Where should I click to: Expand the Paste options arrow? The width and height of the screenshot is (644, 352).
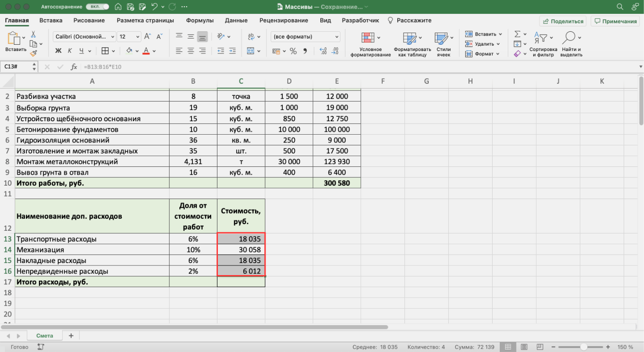[x=24, y=38]
